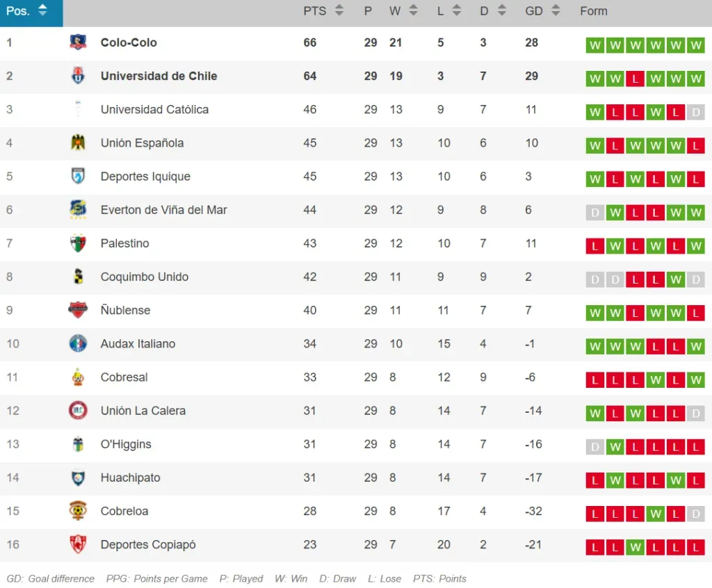The height and width of the screenshot is (588, 712).
Task: Open the Unión Española club badge
Action: pos(78,142)
